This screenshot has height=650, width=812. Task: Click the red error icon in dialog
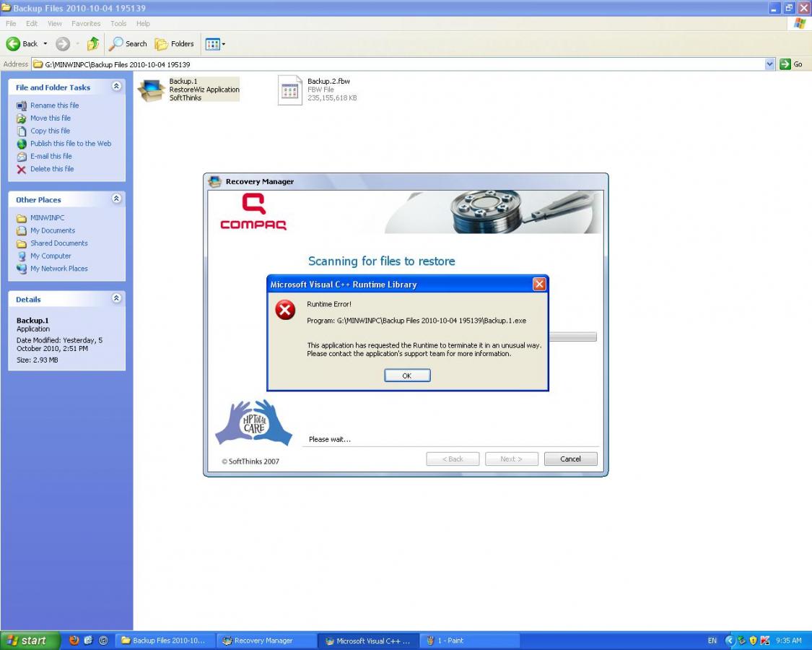coord(285,310)
